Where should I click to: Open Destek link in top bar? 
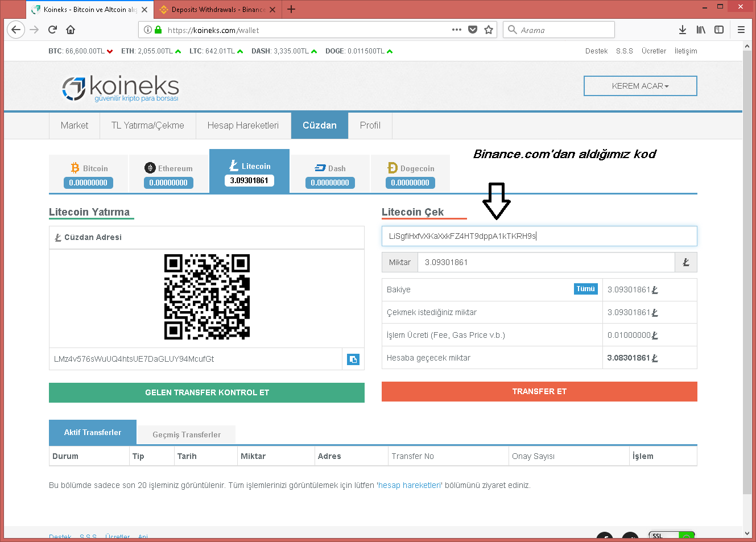point(596,51)
